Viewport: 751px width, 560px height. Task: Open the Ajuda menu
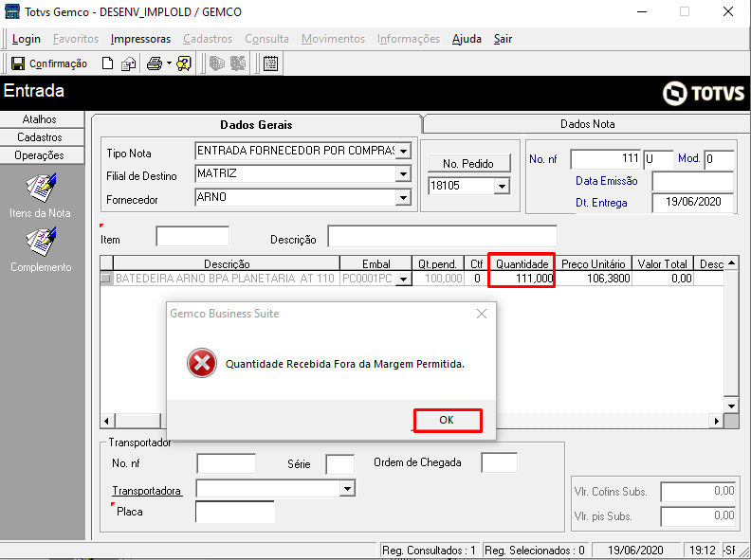[467, 39]
